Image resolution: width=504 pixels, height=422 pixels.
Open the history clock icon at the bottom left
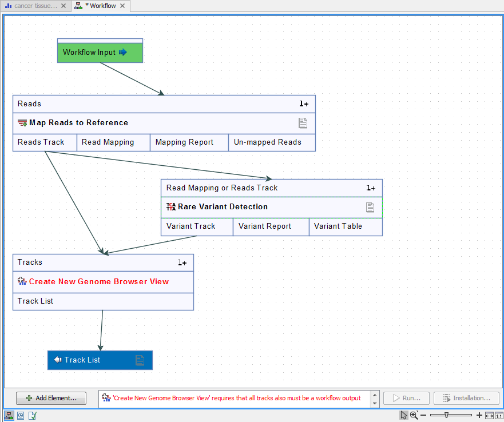(x=21, y=415)
